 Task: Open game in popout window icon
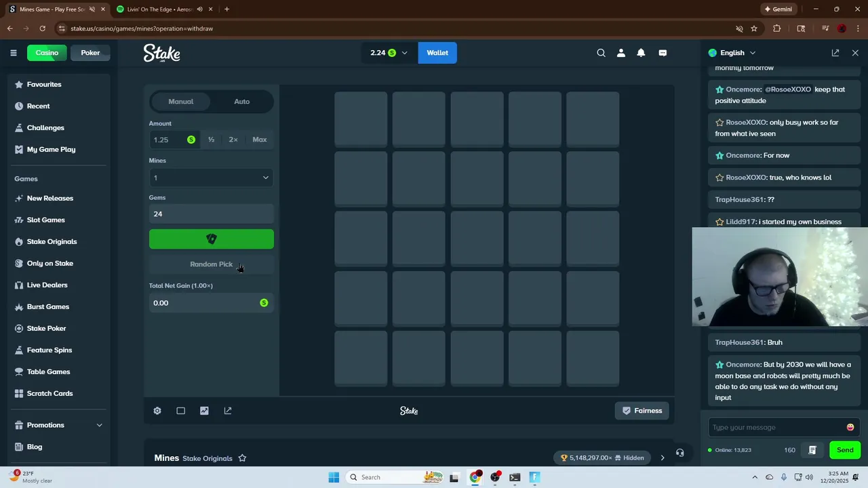pos(228,411)
